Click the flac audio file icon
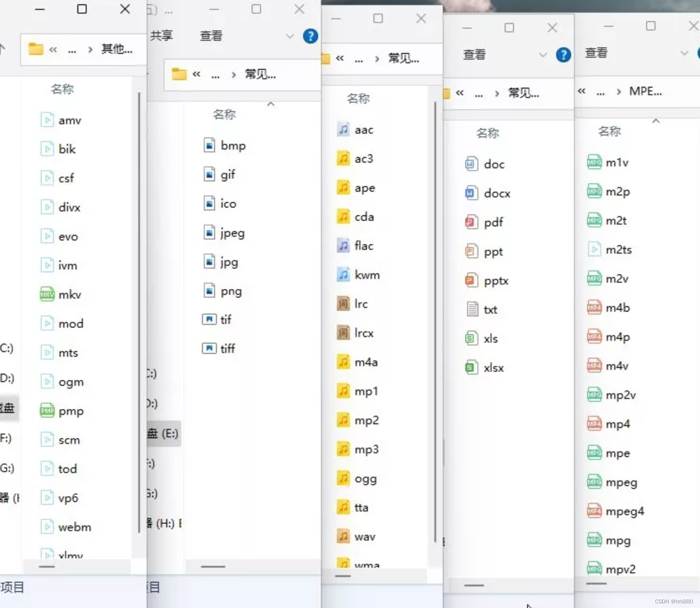Viewport: 700px width, 608px height. 343,246
